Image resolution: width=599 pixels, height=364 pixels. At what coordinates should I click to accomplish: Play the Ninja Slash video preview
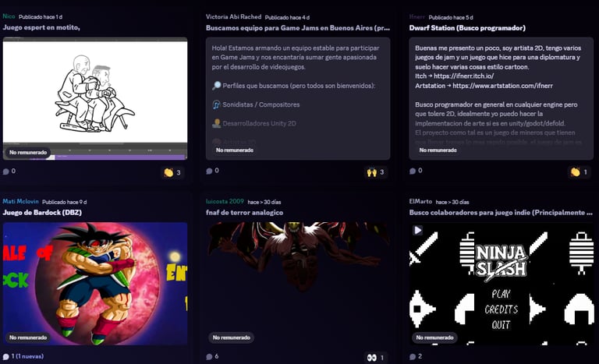point(417,230)
